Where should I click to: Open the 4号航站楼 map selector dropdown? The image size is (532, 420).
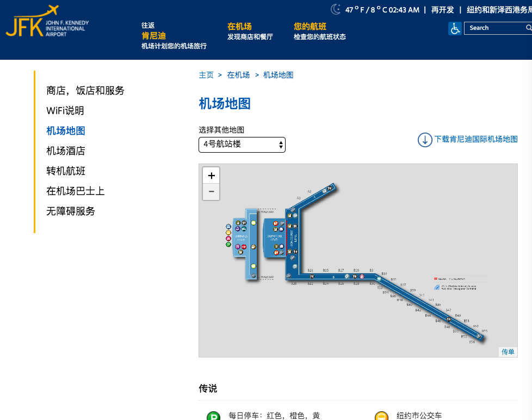pyautogui.click(x=242, y=145)
